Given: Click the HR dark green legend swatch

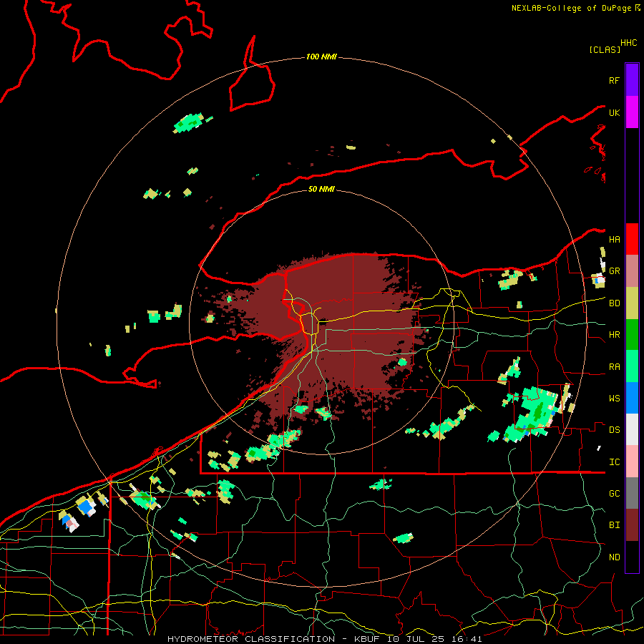Looking at the screenshot, I should click(632, 335).
